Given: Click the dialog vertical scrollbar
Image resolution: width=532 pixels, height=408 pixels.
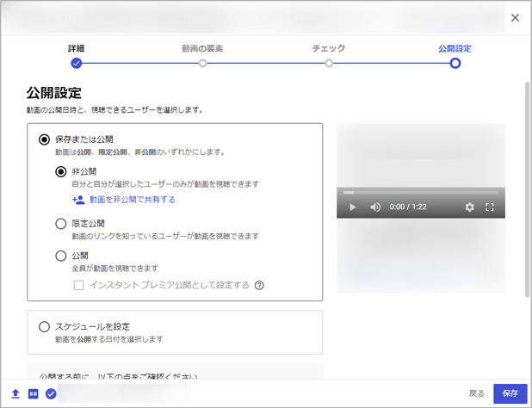Looking at the screenshot, I should [527, 190].
